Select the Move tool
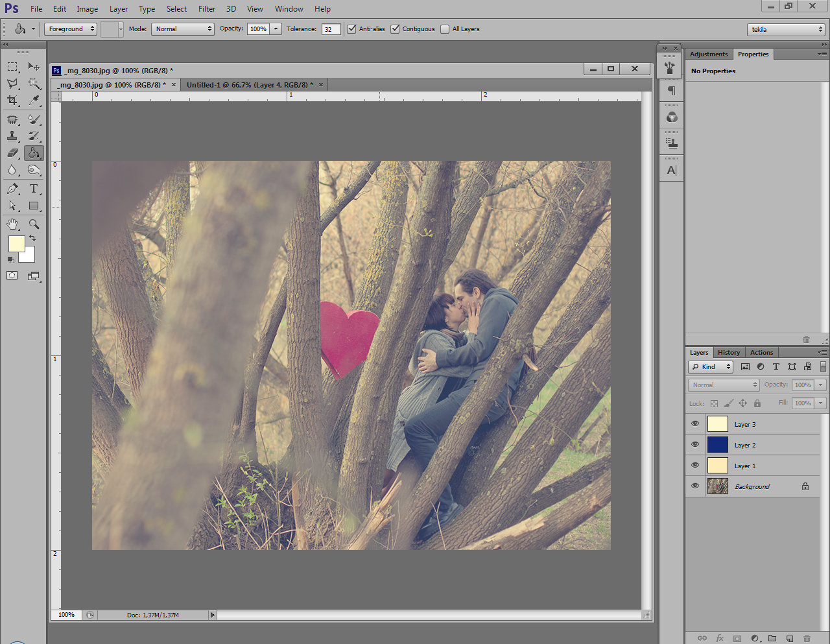 (x=34, y=66)
